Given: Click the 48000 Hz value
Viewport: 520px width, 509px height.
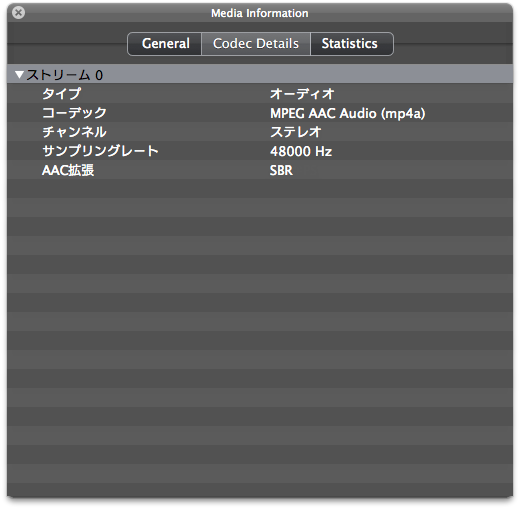Looking at the screenshot, I should (301, 151).
